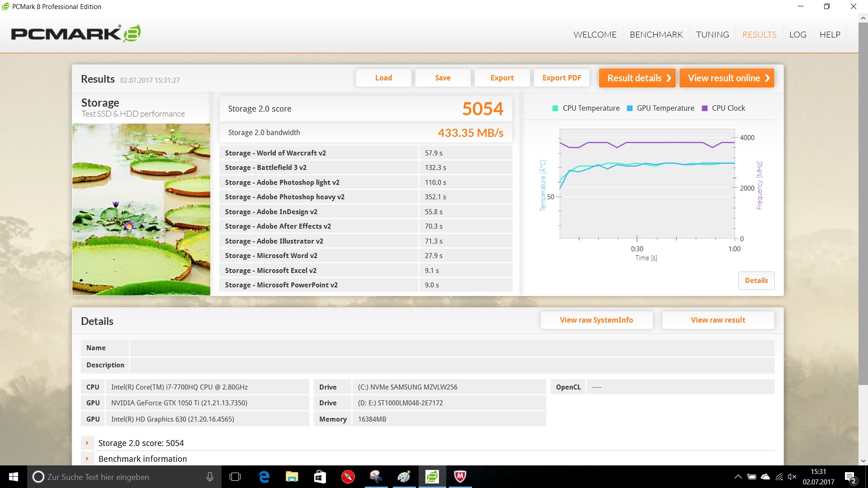
Task: Click the muted volume tray icon
Action: coord(792,477)
